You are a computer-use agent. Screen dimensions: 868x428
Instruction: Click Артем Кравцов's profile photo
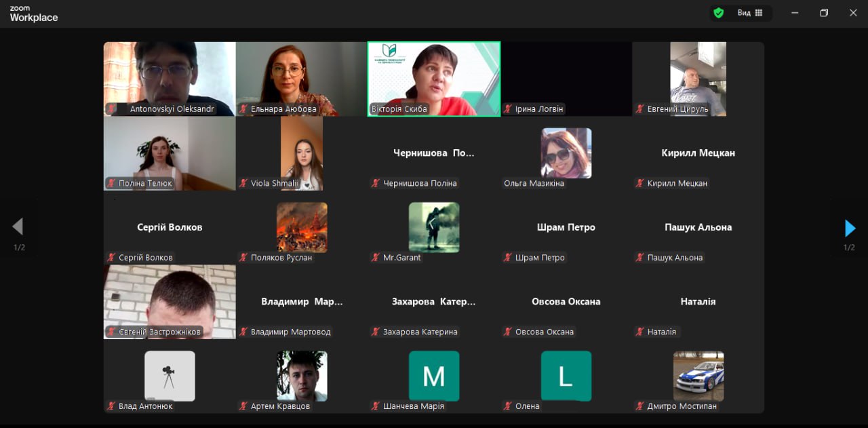(x=302, y=376)
